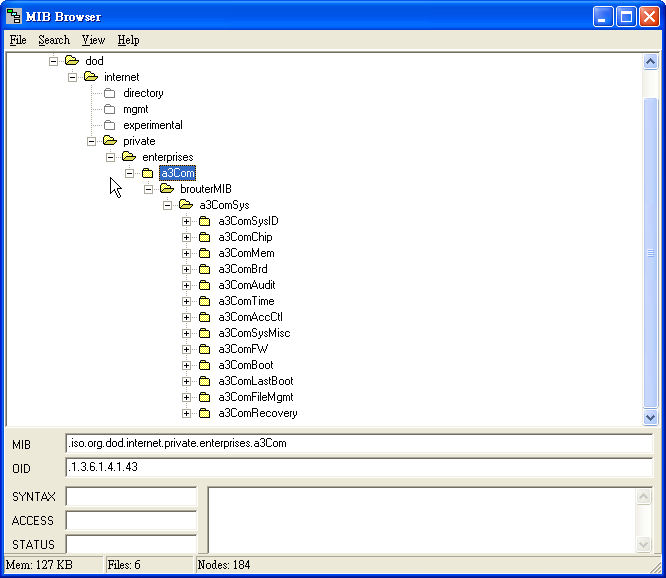Collapse the dod tree node
Viewport: 666px width, 578px height.
pyautogui.click(x=53, y=61)
